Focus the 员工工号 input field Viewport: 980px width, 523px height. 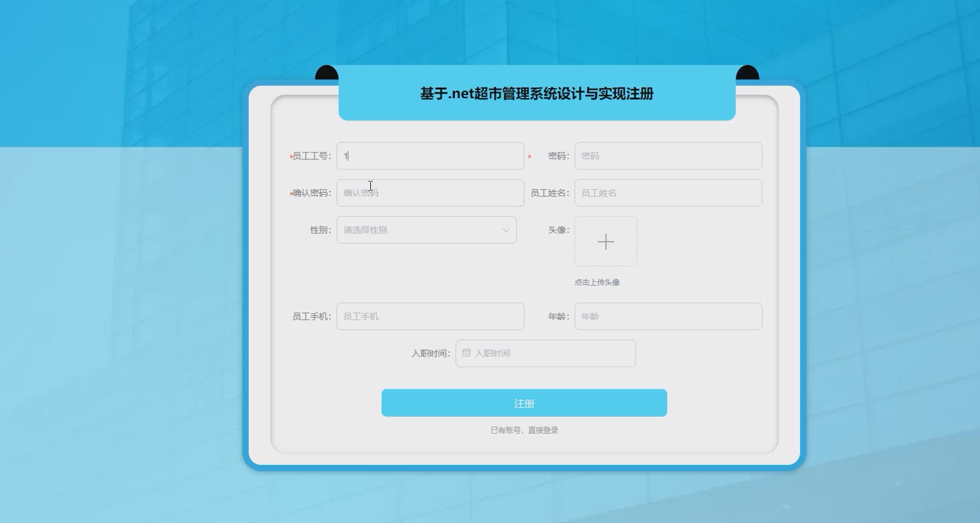[x=430, y=156]
